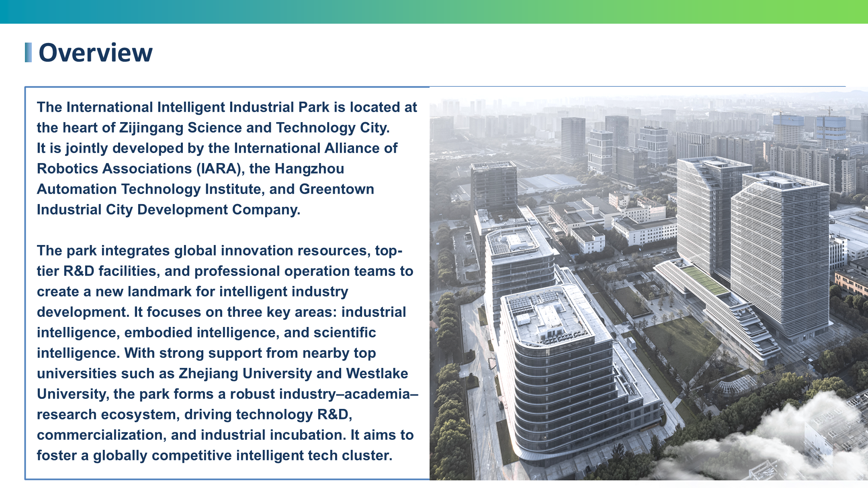868x488 pixels.
Task: Click the blue accent bar beside Overview
Action: coord(28,53)
